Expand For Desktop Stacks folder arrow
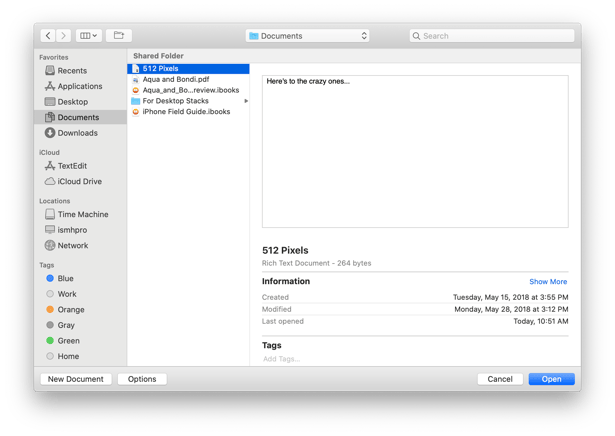The image size is (615, 436). 246,101
